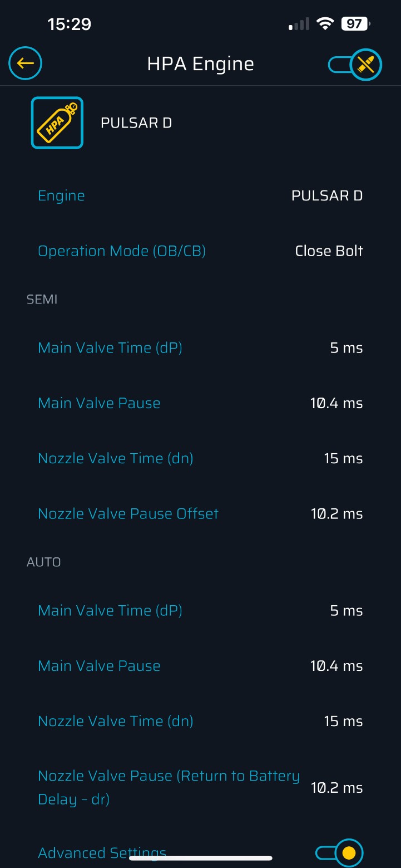Edit Nozzle Valve Pause Offset value
The image size is (401, 868).
pos(336,514)
